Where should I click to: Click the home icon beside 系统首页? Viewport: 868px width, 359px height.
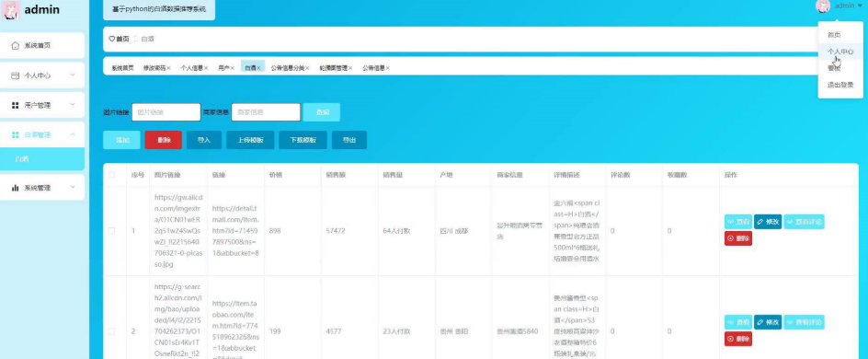16,46
